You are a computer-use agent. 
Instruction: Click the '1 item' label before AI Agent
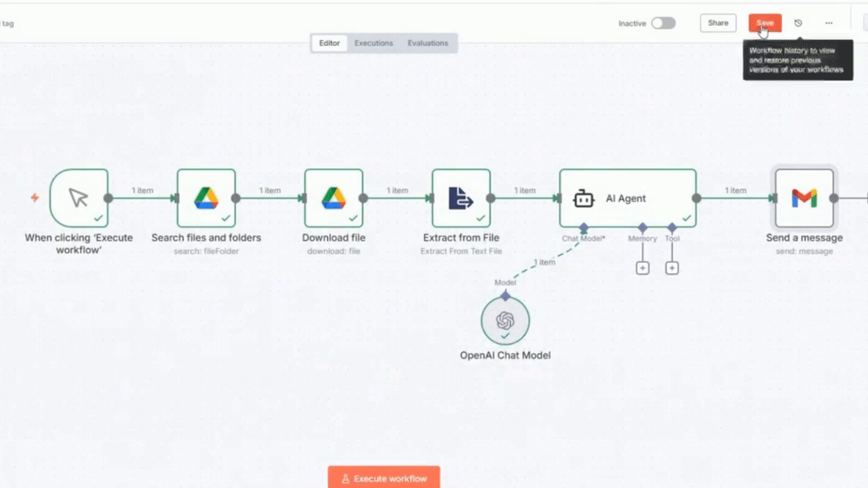coord(525,190)
